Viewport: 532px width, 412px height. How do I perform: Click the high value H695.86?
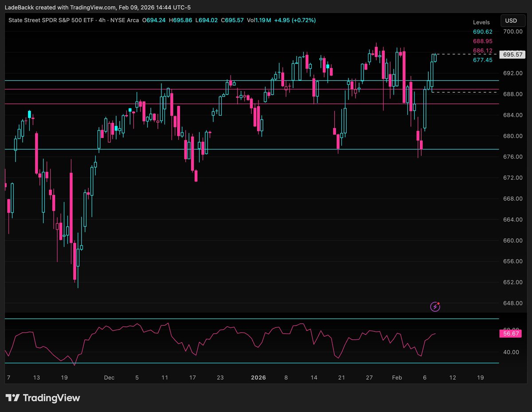click(x=180, y=20)
